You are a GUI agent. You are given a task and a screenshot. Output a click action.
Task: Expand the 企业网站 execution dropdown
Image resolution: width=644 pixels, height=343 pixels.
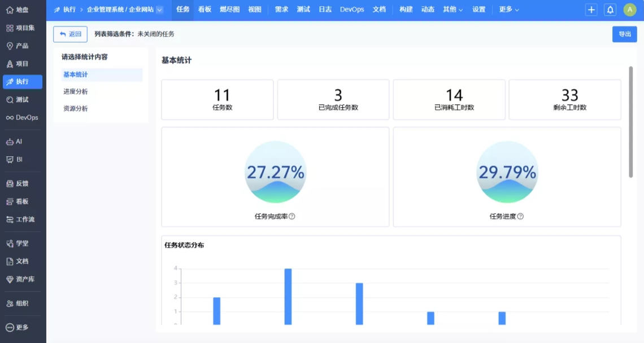click(x=160, y=10)
